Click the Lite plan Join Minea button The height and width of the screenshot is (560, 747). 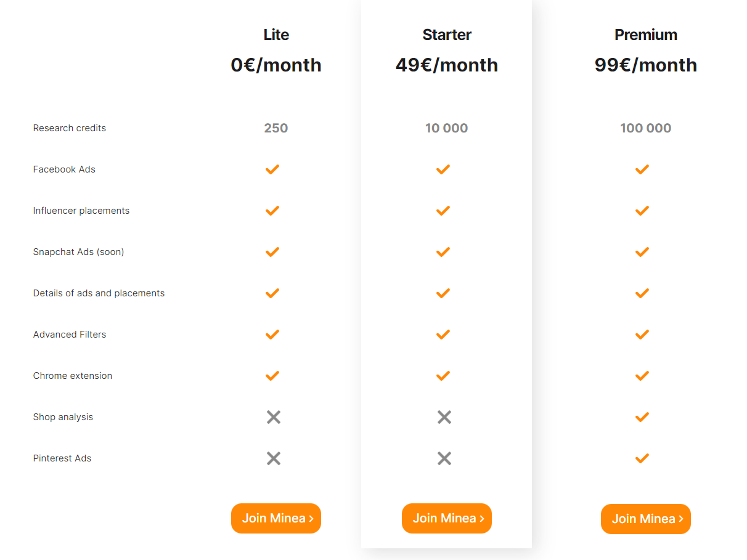276,518
